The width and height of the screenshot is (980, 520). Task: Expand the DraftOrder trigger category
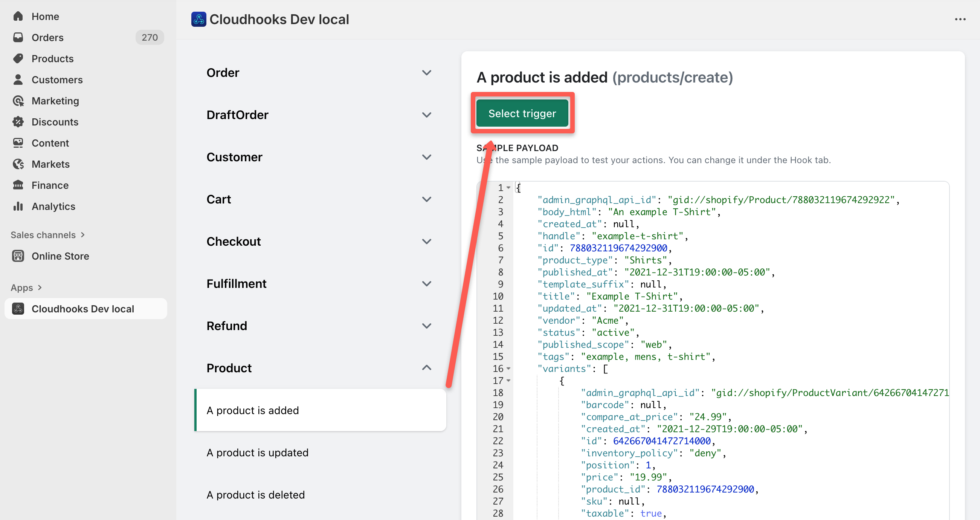(x=426, y=115)
